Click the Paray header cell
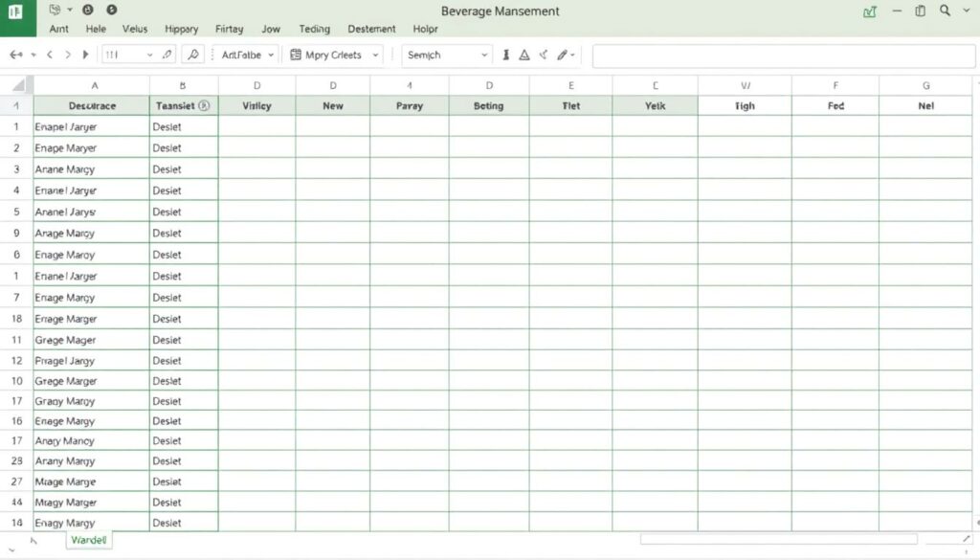This screenshot has height=560, width=980. [410, 105]
